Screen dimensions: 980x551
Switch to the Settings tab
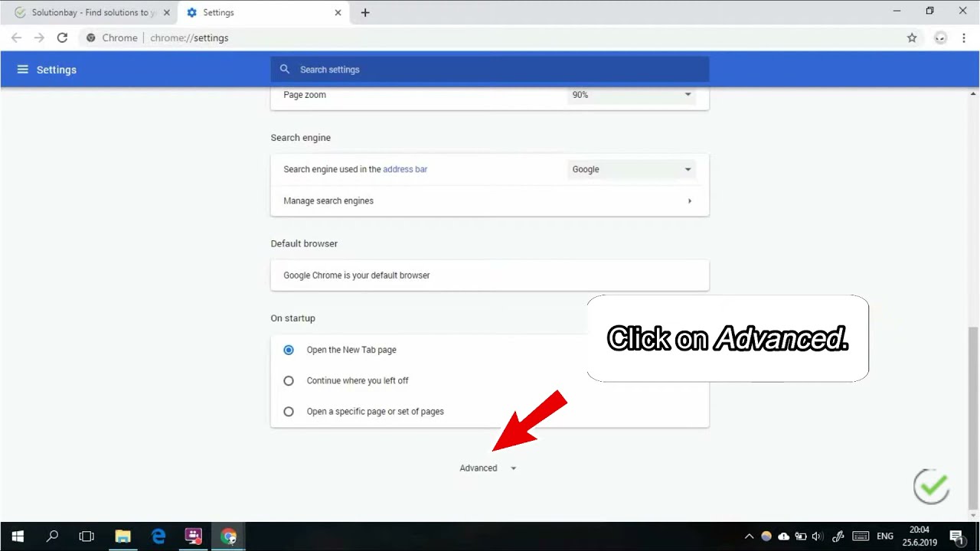[263, 12]
